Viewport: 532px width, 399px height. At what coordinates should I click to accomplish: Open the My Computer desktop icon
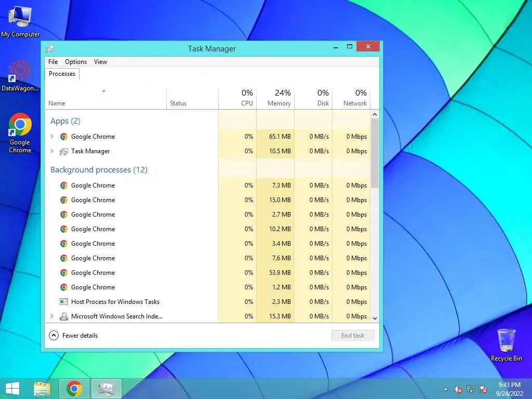20,22
